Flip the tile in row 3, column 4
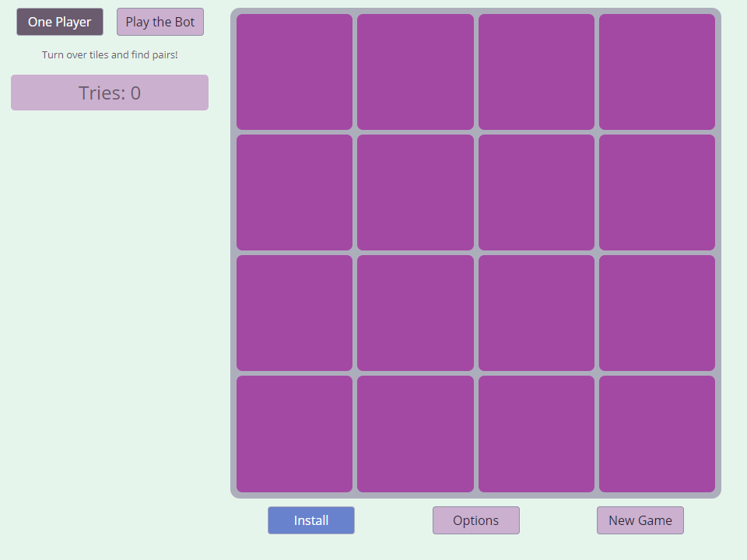The image size is (747, 560). [657, 313]
